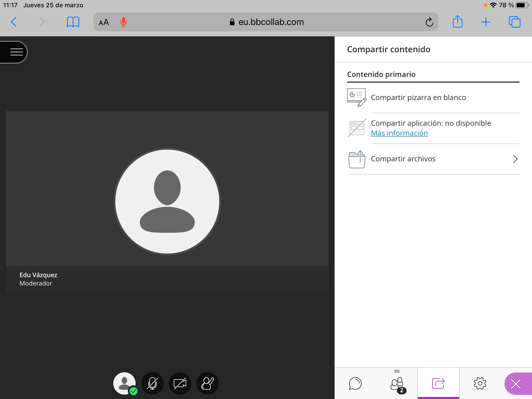Click the folder upload icon for files
The image size is (532, 399).
pos(357,159)
